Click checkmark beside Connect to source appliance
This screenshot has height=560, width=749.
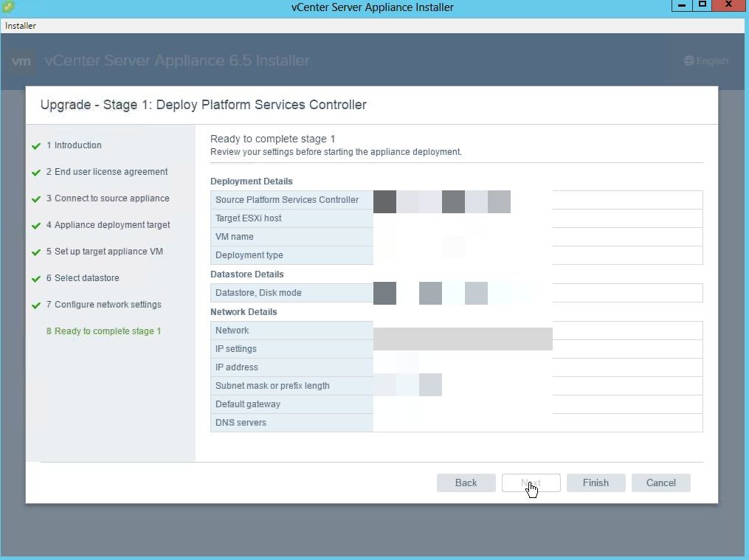(36, 199)
